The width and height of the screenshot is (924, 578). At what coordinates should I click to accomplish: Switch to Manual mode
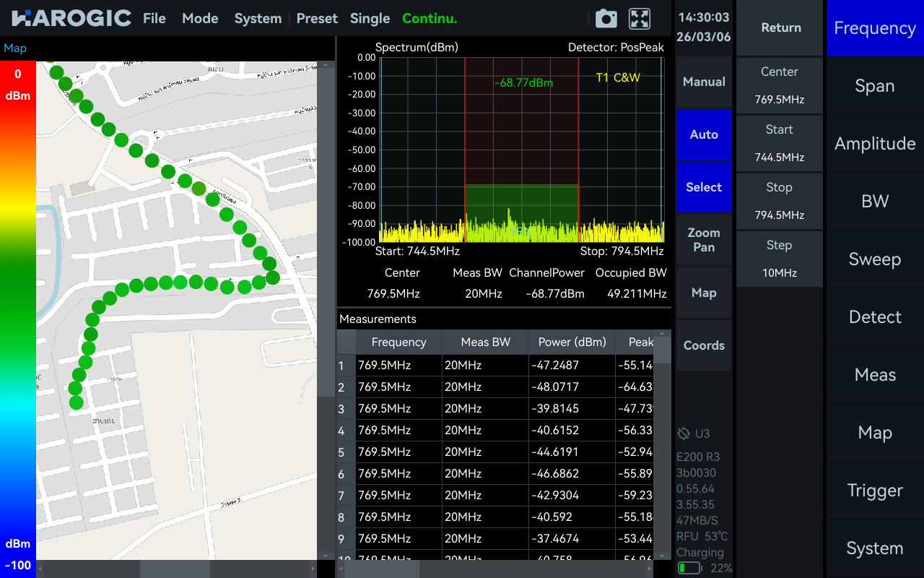tap(703, 82)
